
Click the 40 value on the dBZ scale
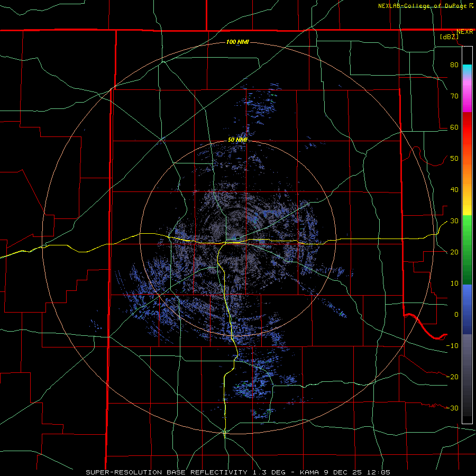pos(454,190)
